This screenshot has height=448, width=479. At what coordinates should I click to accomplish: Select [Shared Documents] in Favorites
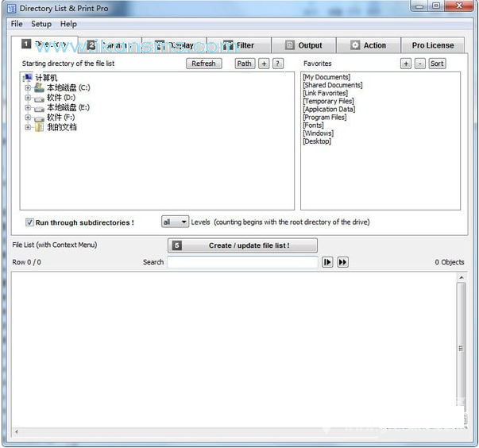[x=333, y=85]
